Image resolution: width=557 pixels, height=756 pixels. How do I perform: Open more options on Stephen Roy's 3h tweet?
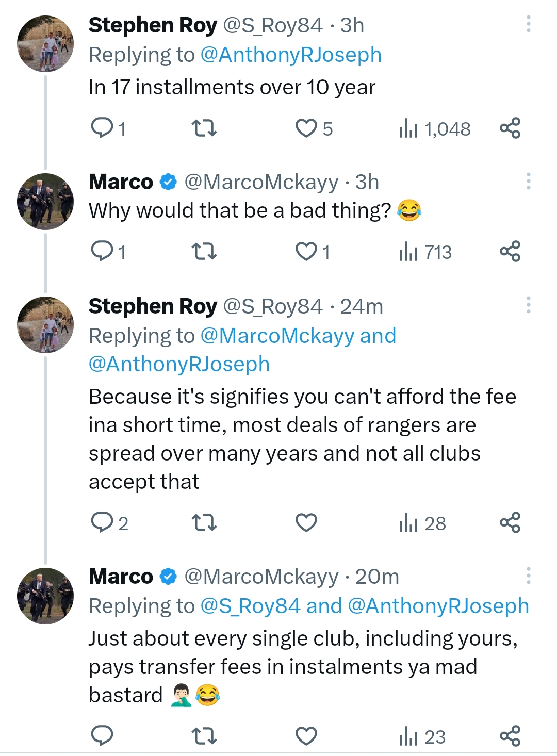(528, 24)
